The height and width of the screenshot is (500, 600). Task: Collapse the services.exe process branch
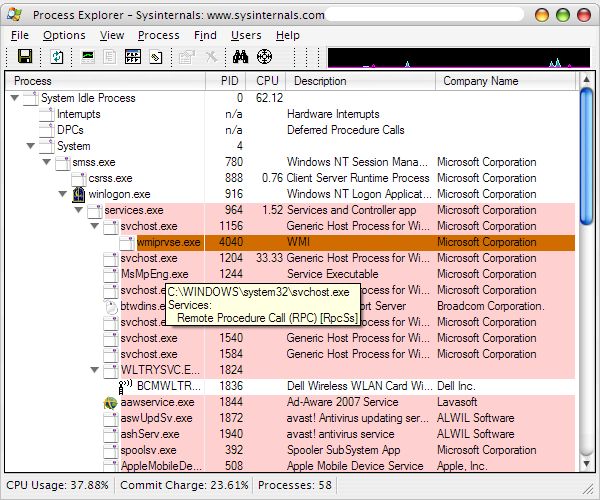pyautogui.click(x=80, y=210)
